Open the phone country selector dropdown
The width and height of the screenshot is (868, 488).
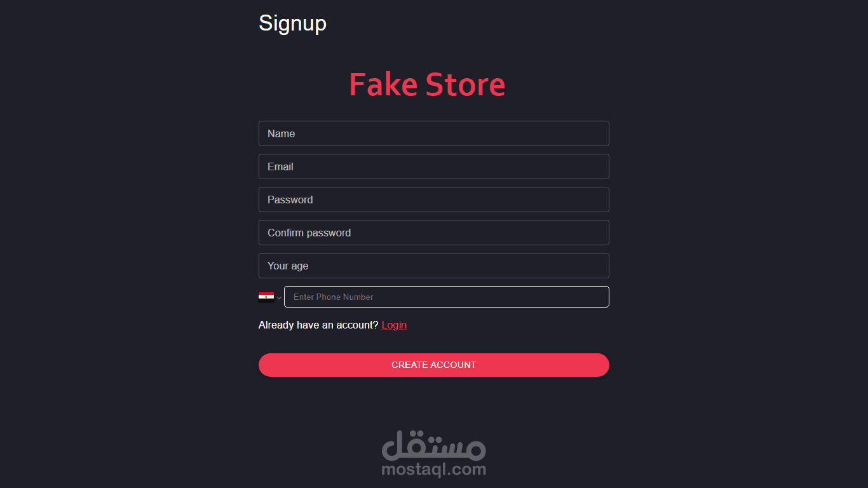pos(270,297)
